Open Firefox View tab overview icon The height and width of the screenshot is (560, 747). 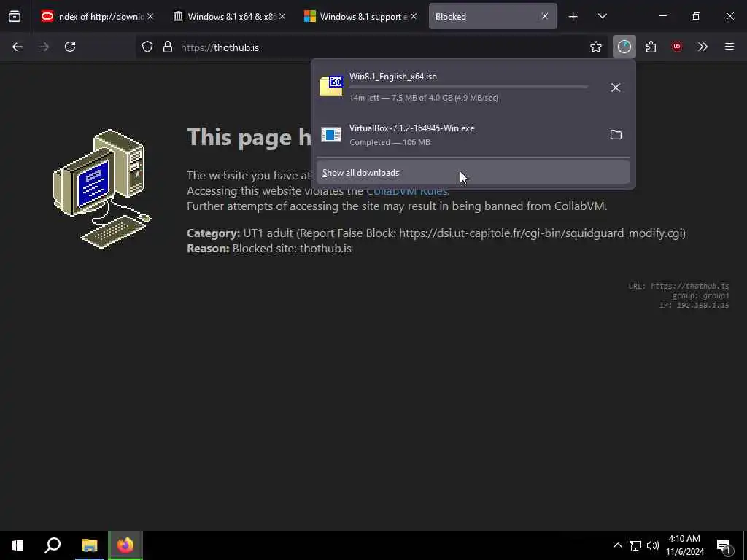point(15,16)
